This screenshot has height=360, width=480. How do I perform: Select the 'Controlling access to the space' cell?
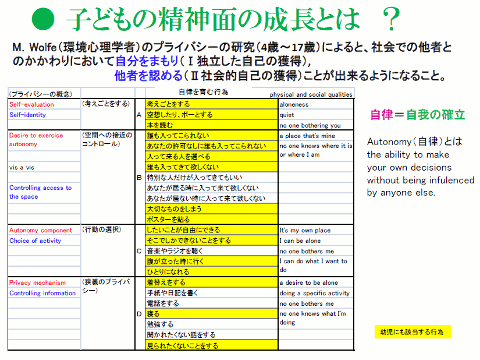(44, 192)
